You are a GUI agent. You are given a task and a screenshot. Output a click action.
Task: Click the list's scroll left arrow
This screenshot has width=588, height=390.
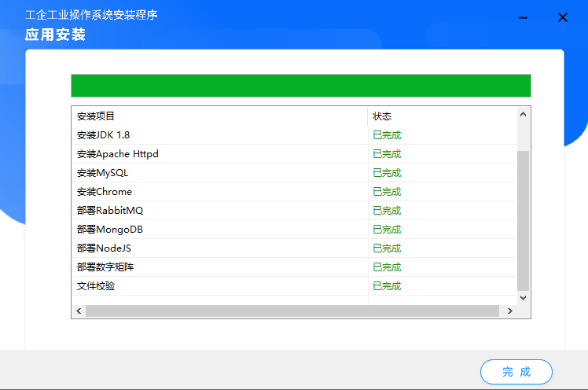click(79, 311)
